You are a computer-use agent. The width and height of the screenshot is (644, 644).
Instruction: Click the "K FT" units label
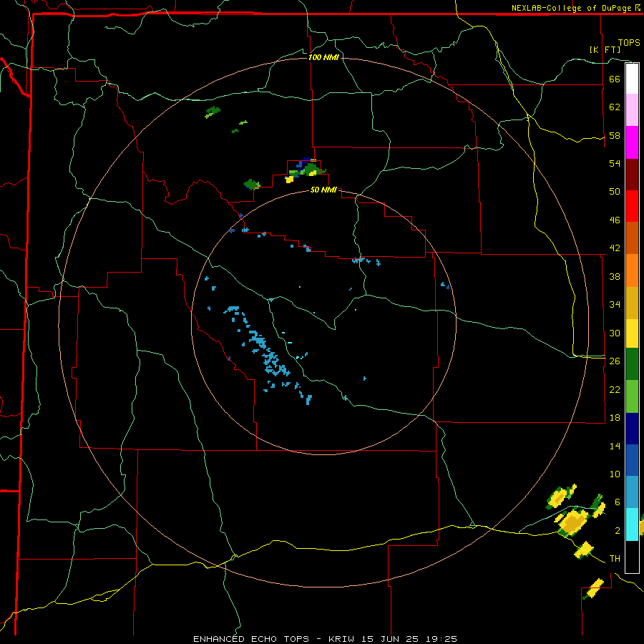pyautogui.click(x=605, y=49)
